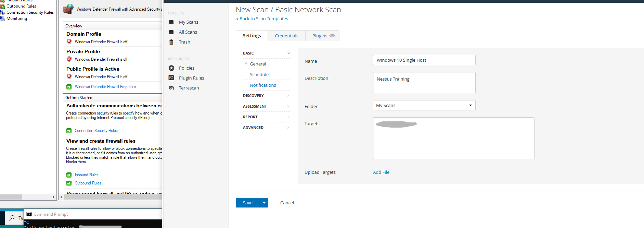
Task: Click the Command Prompt window title
Action: tap(51, 214)
